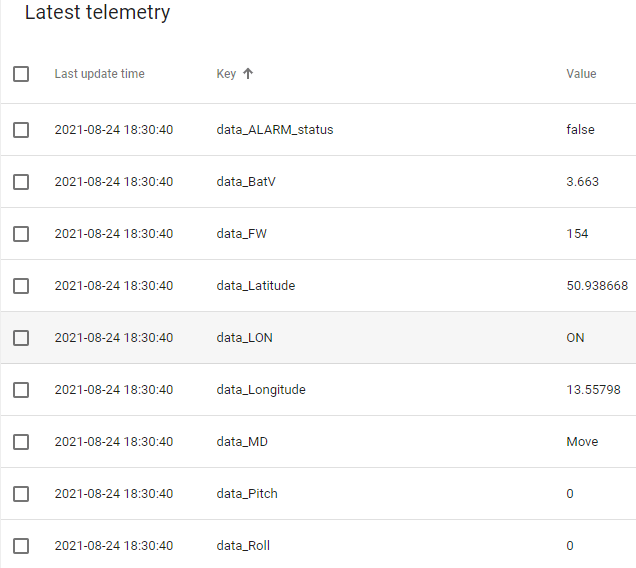Click the Move value in data_MD row

click(582, 442)
